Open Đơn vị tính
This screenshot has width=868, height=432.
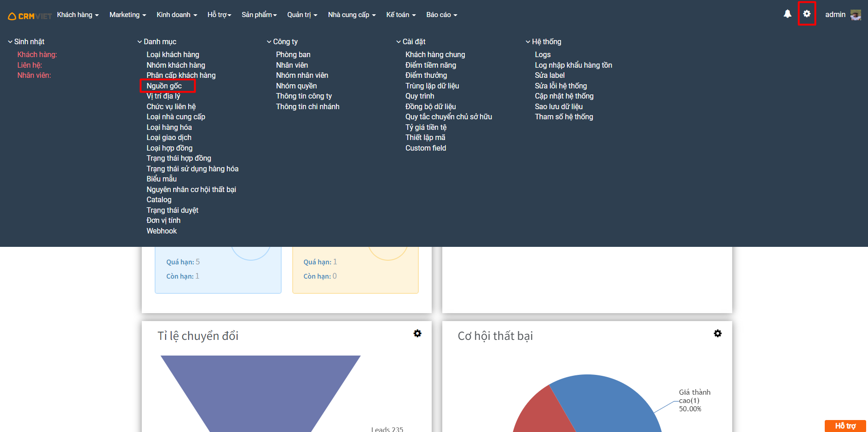pos(163,221)
